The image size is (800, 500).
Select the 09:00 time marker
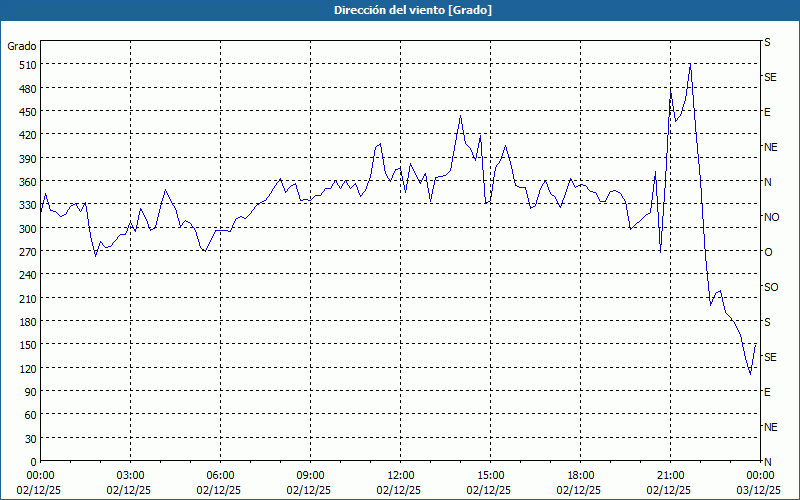[x=310, y=475]
